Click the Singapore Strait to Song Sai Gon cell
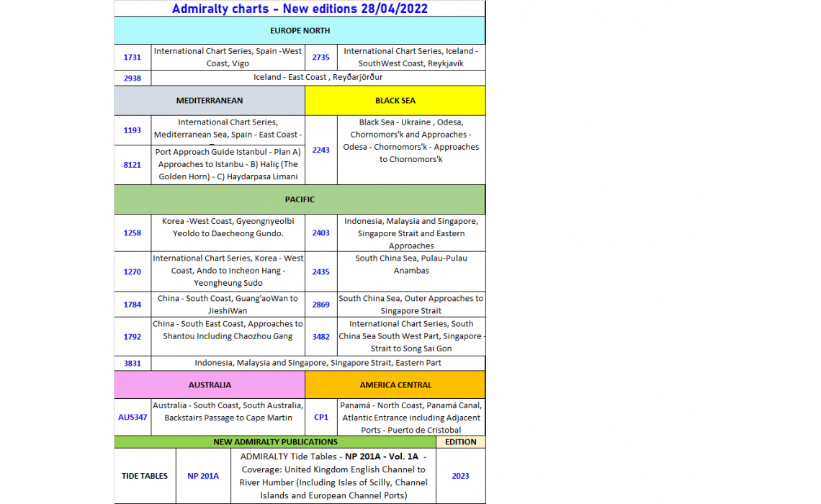The width and height of the screenshot is (821, 504). pyautogui.click(x=411, y=336)
